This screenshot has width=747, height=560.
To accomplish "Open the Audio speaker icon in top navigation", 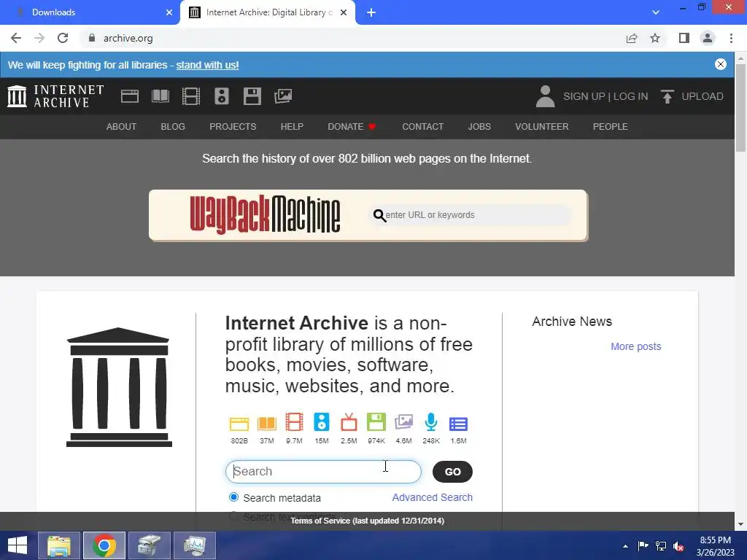I will coord(222,96).
